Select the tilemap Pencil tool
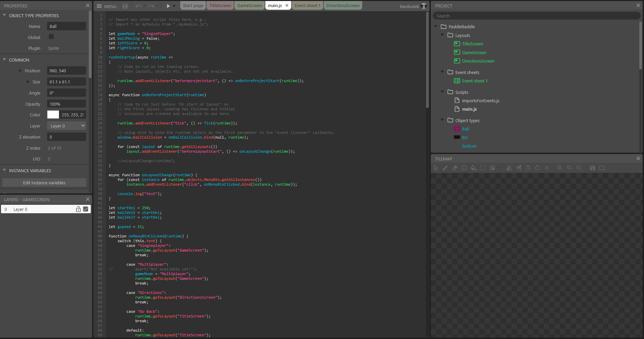This screenshot has width=644, height=339. pos(445,168)
